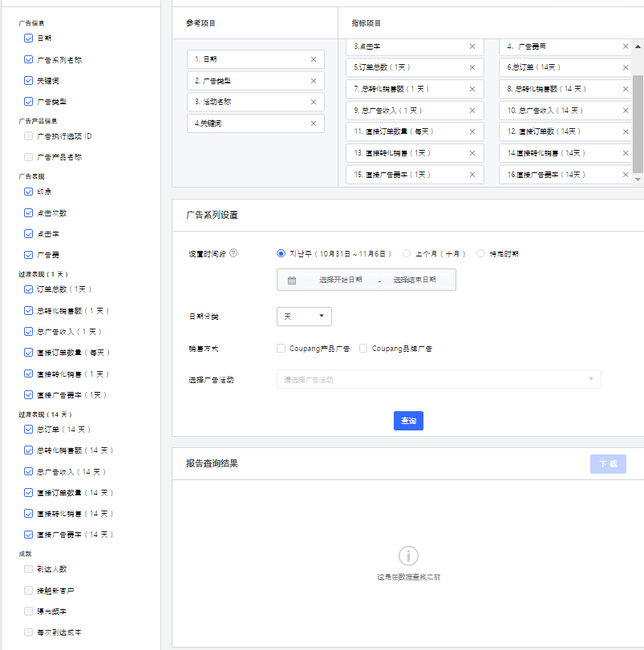Click the 下载 button

(x=608, y=464)
